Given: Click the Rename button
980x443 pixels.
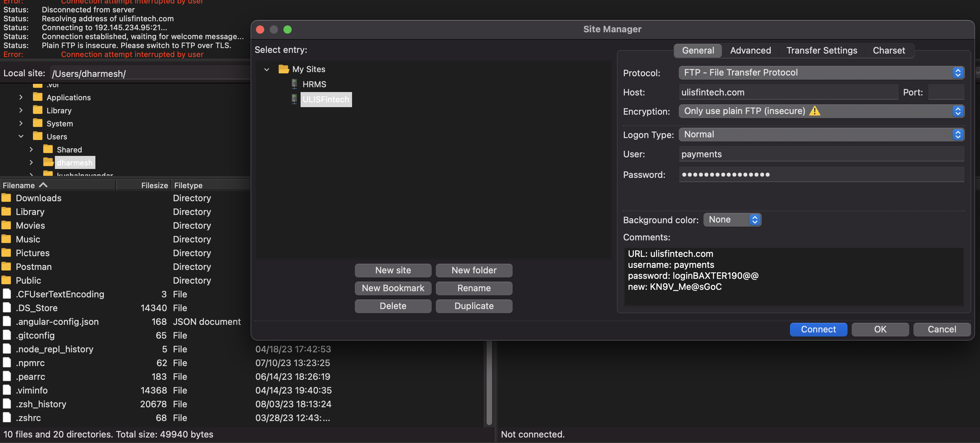Looking at the screenshot, I should 474,288.
